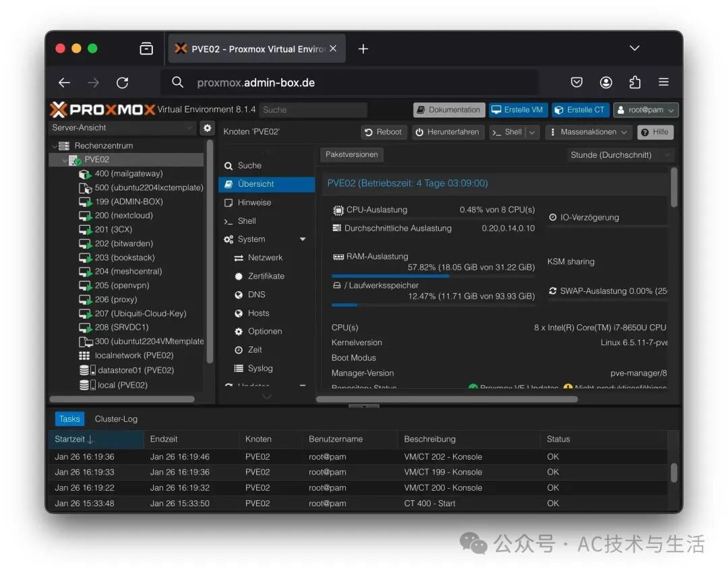Click the browser reload page icon
This screenshot has width=728, height=573.
click(122, 83)
